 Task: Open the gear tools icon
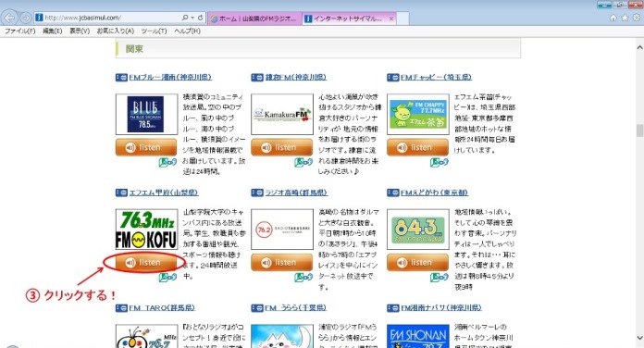pos(637,18)
